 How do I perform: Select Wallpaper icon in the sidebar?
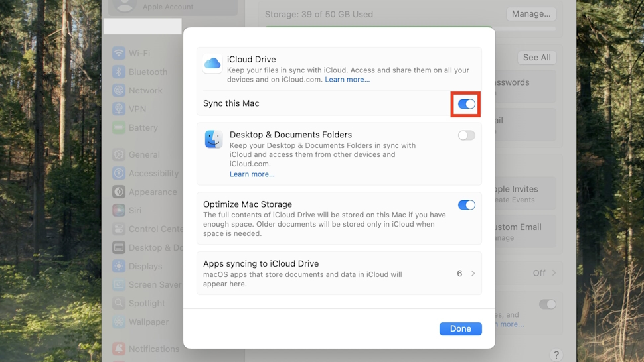coord(119,322)
